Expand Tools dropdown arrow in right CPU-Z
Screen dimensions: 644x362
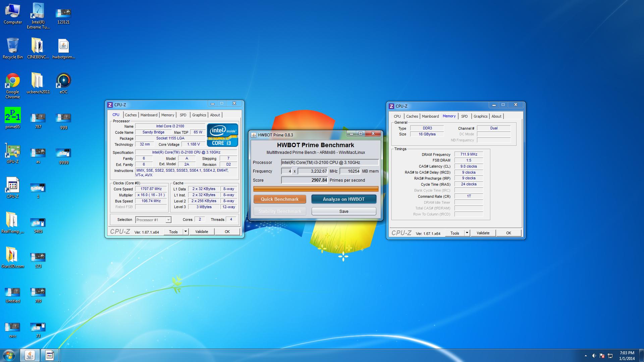point(467,233)
